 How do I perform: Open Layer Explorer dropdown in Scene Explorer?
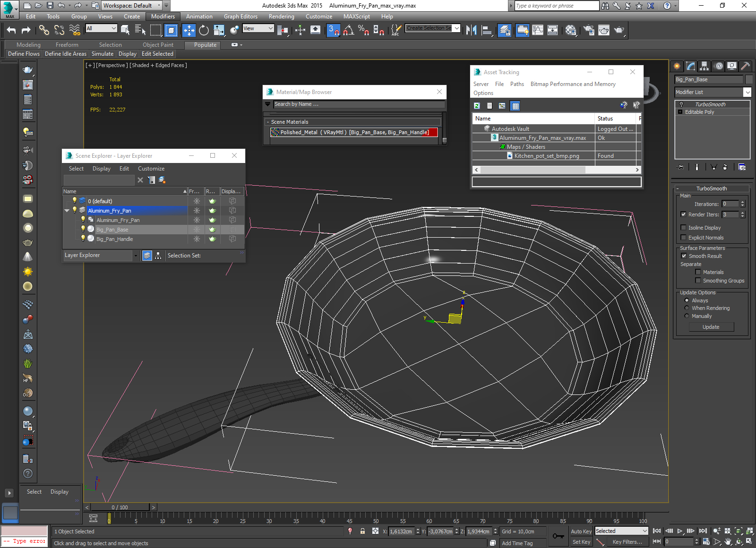coord(136,256)
